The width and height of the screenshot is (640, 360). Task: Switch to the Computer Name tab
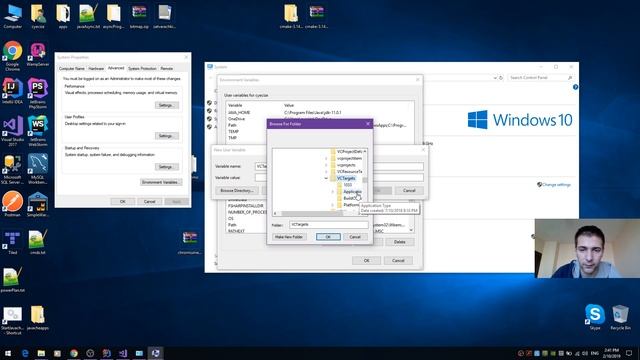click(72, 69)
